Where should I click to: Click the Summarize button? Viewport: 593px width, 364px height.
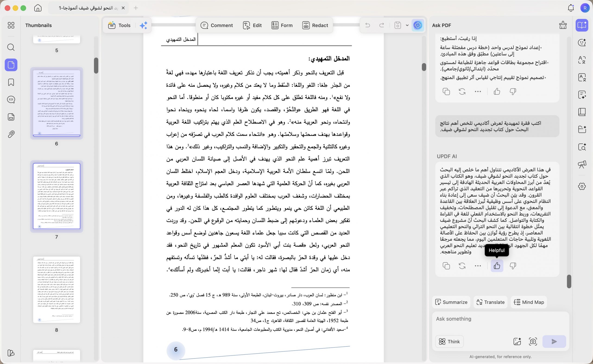click(x=451, y=302)
